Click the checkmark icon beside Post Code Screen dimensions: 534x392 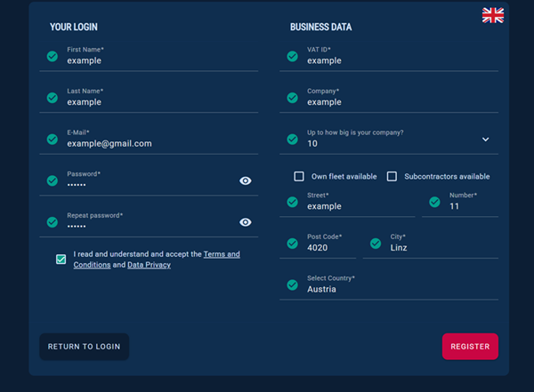click(x=292, y=243)
